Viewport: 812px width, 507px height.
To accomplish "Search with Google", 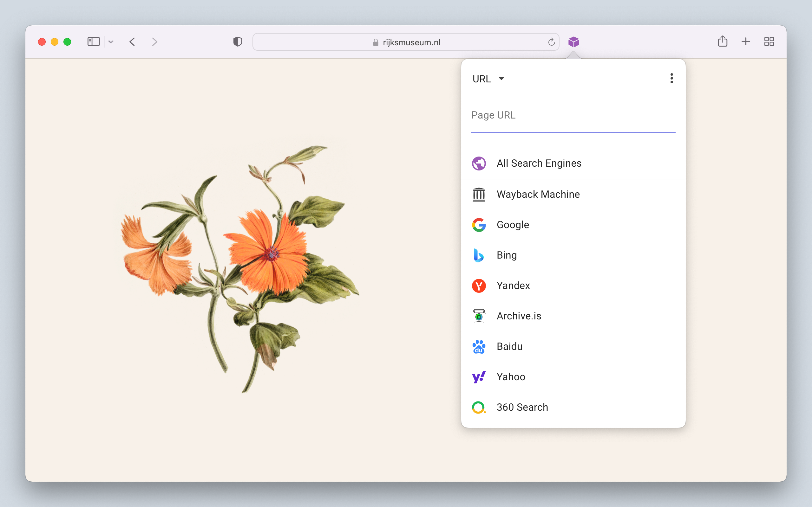I will [x=513, y=225].
